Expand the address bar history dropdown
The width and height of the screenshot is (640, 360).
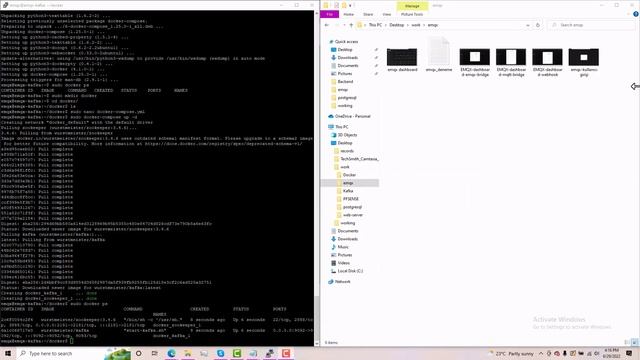pos(528,25)
